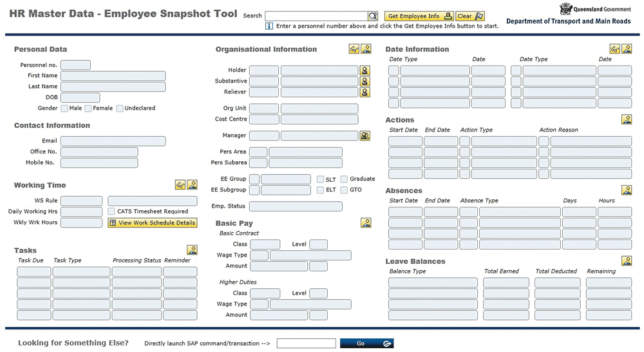Toggle the ELT checkbox
Screen dimensions: 644x352
[x=320, y=190]
